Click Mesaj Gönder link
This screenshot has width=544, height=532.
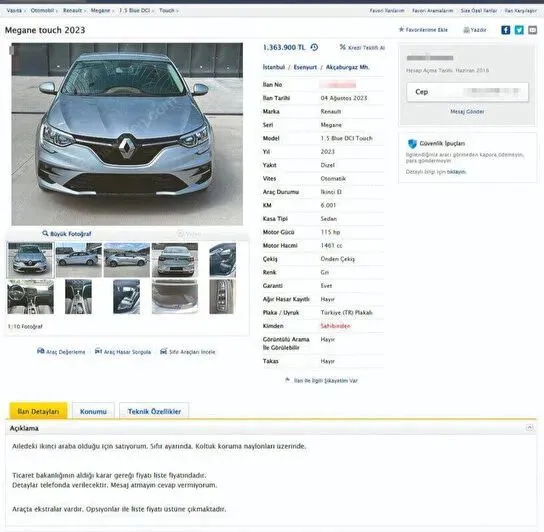pyautogui.click(x=467, y=111)
